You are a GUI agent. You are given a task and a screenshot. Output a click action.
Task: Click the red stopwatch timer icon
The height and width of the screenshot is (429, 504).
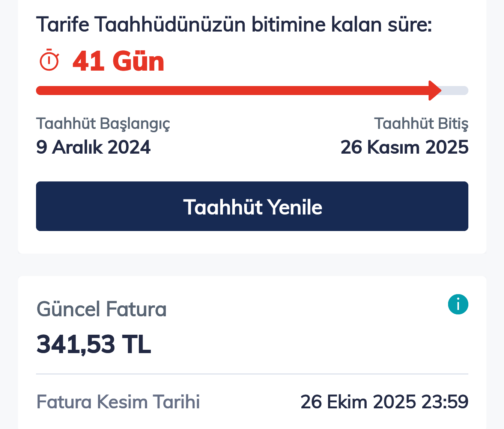pos(50,60)
